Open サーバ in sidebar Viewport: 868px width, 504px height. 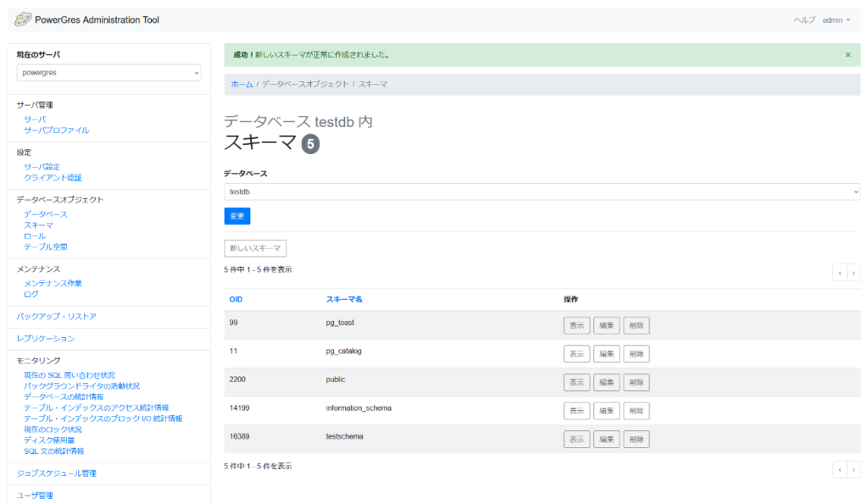coord(35,119)
